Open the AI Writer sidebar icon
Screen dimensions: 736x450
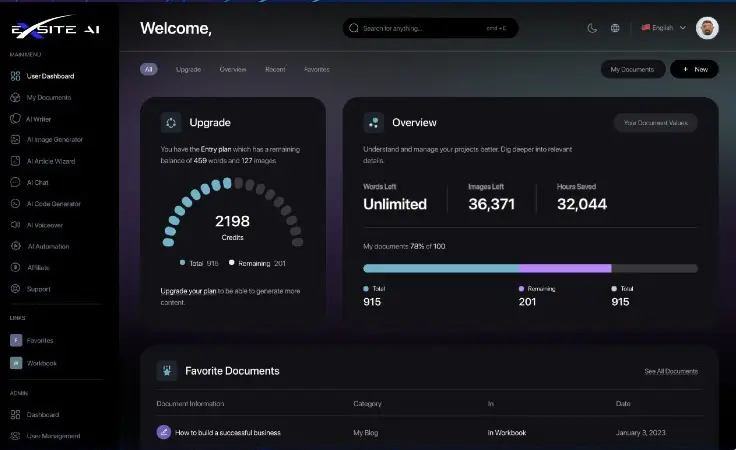15,119
